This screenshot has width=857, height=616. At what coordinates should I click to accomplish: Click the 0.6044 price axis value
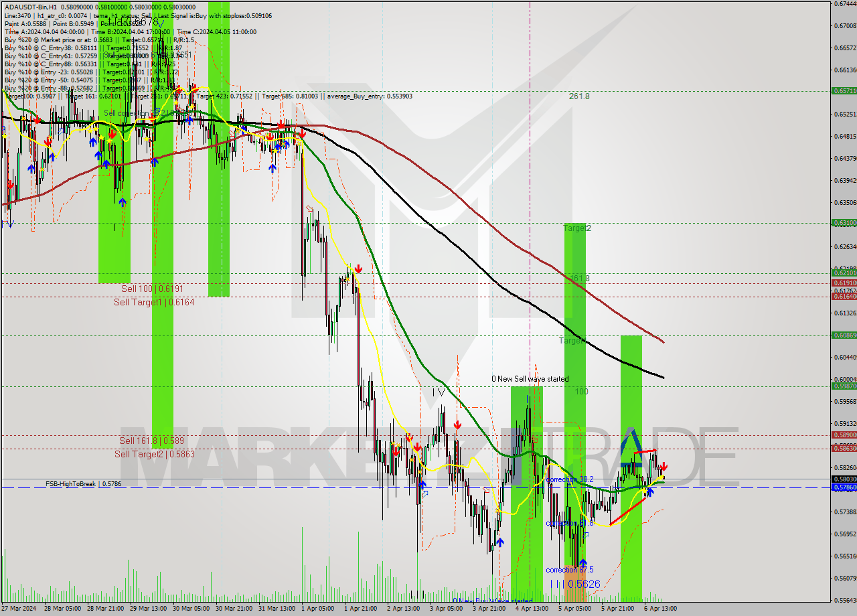(x=845, y=357)
